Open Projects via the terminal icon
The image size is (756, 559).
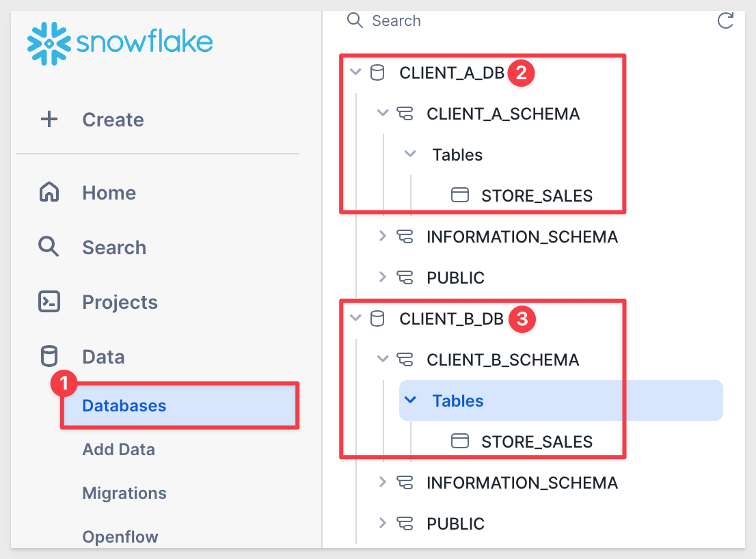[49, 301]
